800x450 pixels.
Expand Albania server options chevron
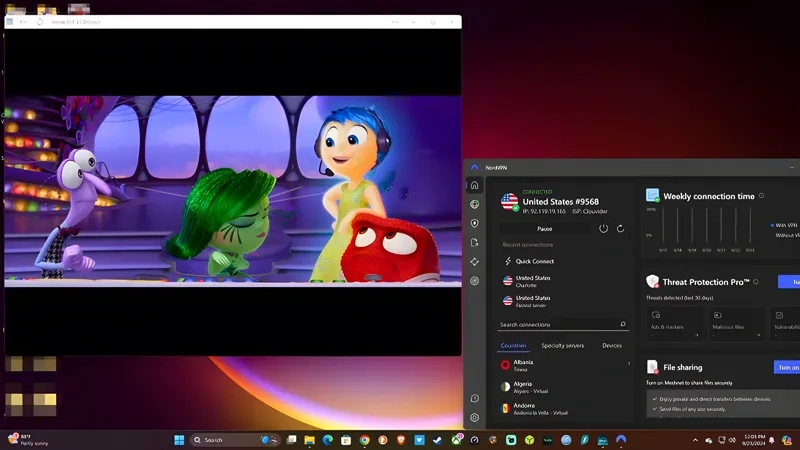pyautogui.click(x=629, y=363)
